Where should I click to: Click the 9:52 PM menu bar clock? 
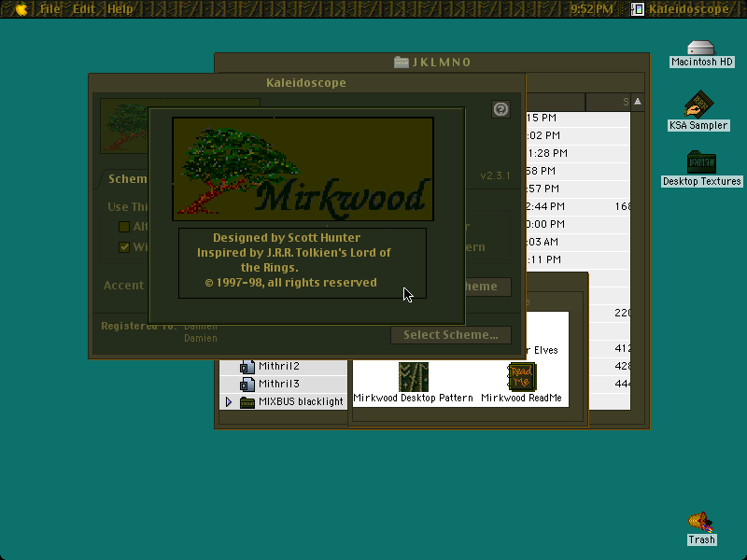click(591, 8)
